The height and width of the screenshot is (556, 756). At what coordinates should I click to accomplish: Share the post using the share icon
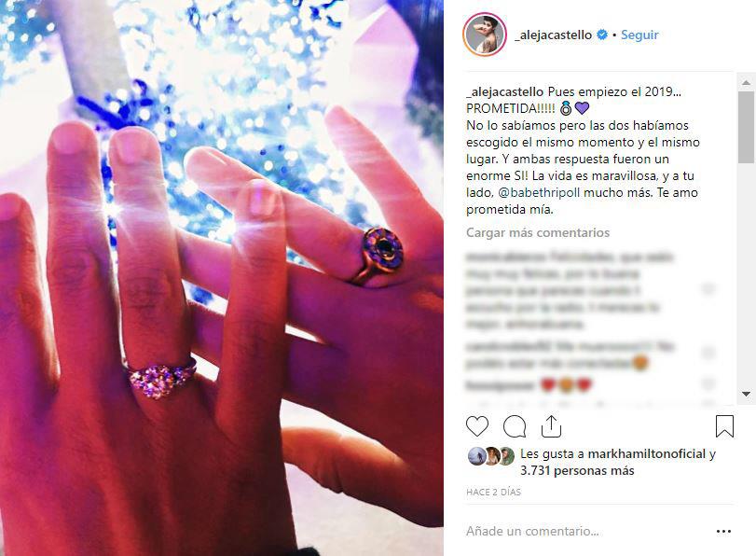[551, 426]
